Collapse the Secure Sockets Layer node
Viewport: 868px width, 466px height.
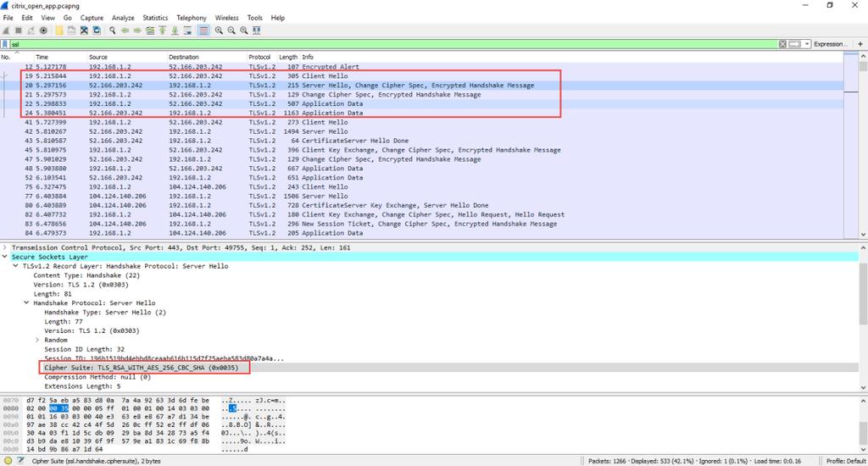5,257
